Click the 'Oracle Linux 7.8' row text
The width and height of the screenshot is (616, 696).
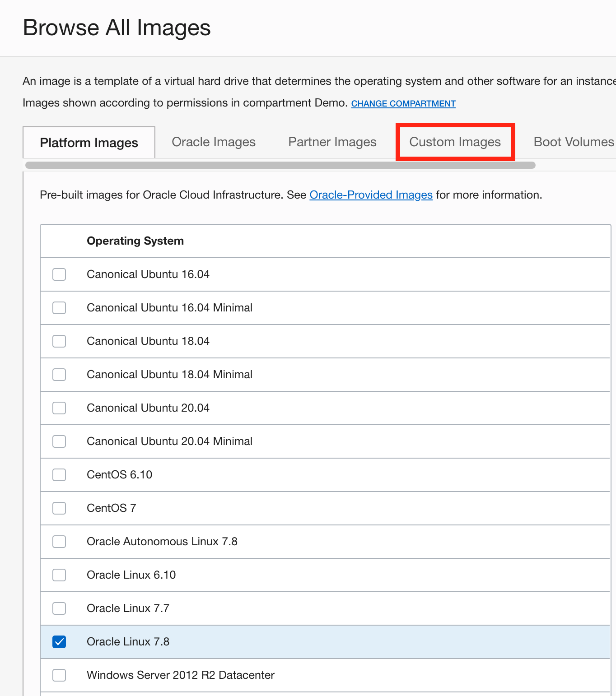[x=128, y=642]
